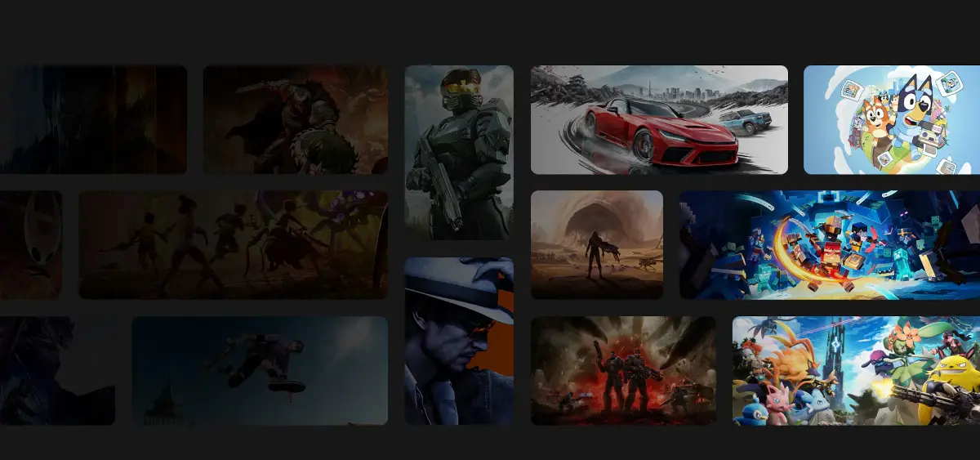
Task: Select the man in fedora hat tile
Action: coord(459,342)
